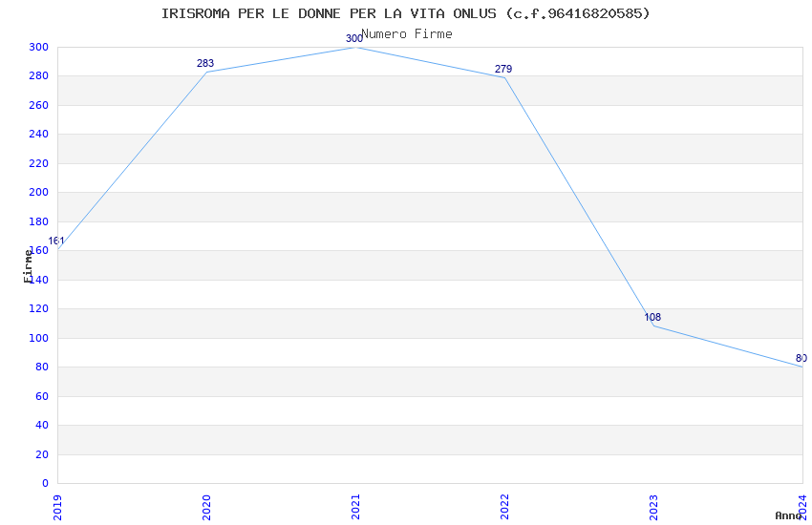This screenshot has width=812, height=525.
Task: Click x-axis year label 2022
Action: [505, 508]
